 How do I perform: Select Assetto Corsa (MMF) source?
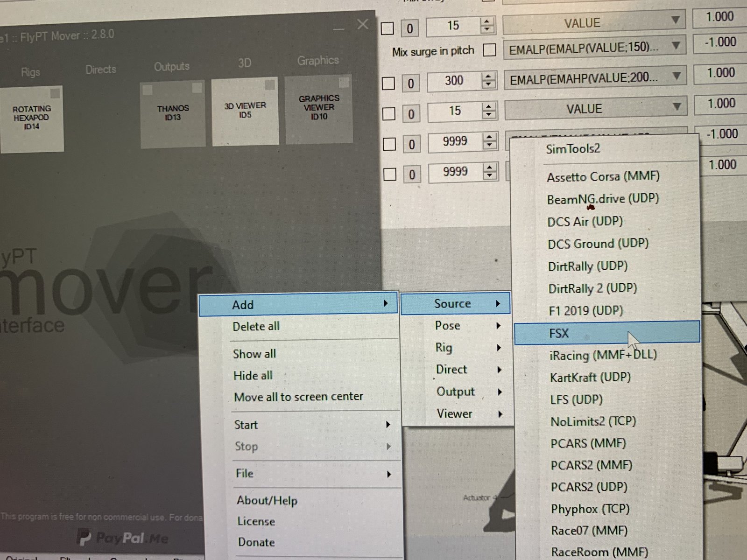603,176
